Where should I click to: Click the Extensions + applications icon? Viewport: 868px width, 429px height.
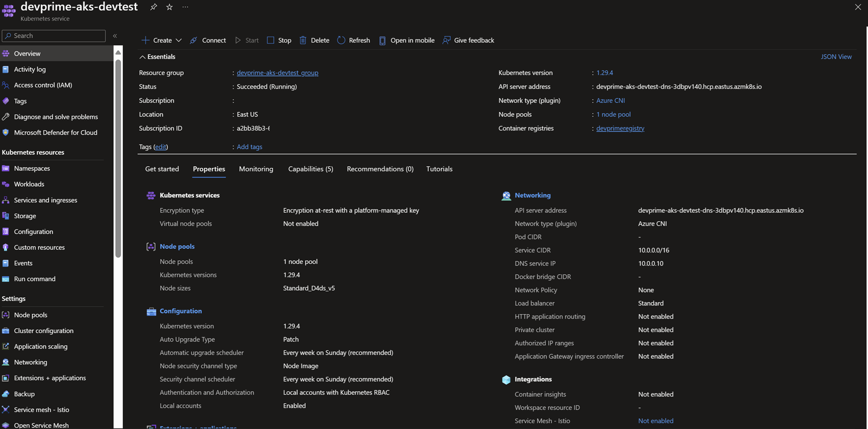6,378
